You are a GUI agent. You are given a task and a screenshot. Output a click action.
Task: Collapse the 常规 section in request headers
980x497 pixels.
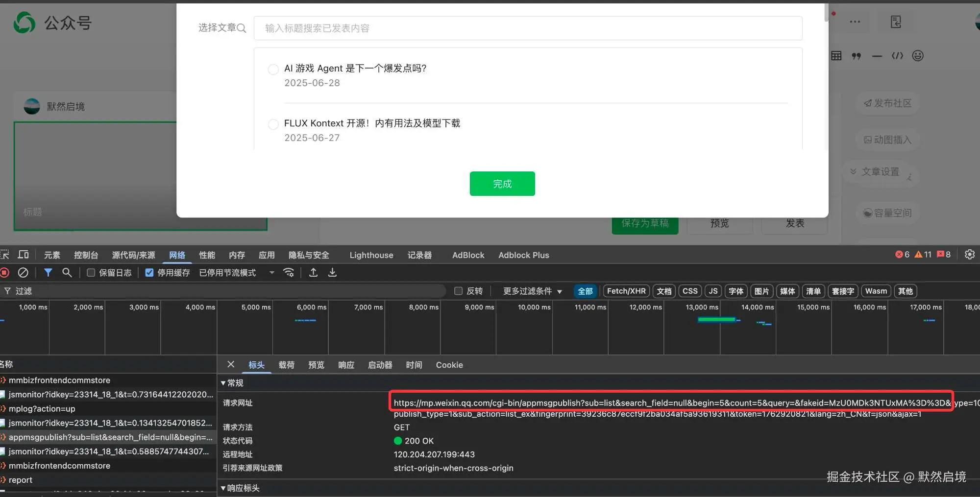point(233,383)
